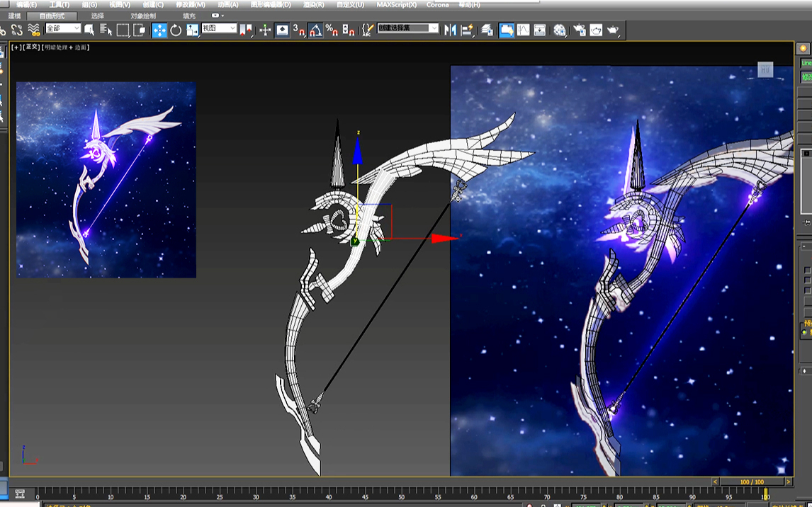Click the [+] viewport general menu label

coord(17,47)
